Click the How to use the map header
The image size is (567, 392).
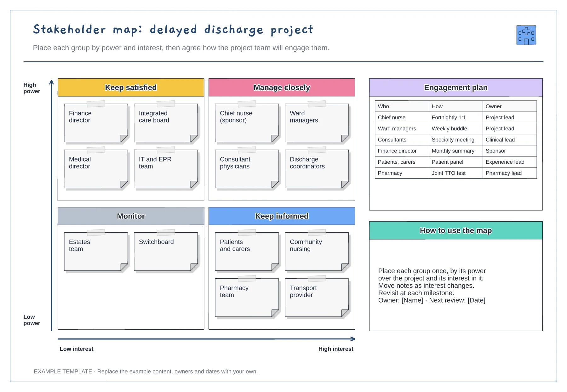click(455, 230)
